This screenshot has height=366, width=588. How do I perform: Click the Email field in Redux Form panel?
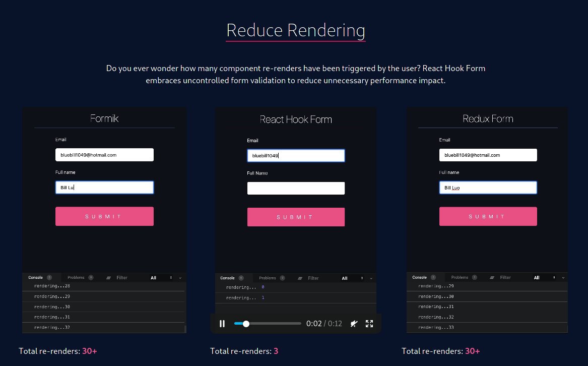[x=488, y=155]
